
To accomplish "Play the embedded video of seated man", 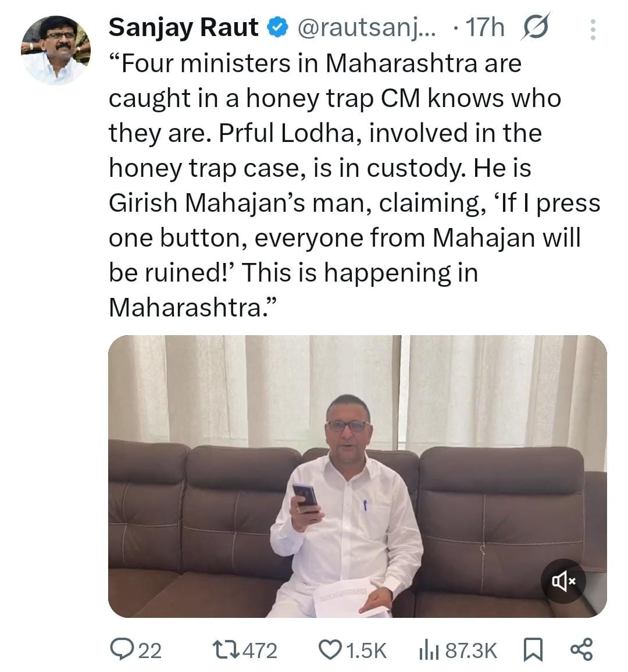I will pos(357,476).
